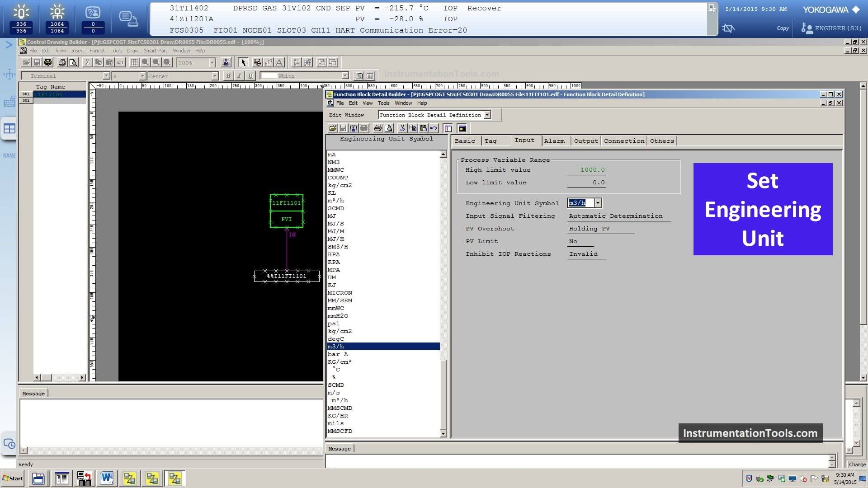Select the Smart-Part menu item
868x488 pixels.
click(x=155, y=50)
